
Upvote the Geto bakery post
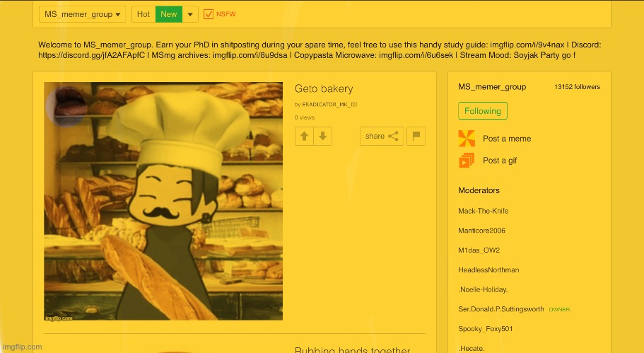(x=304, y=137)
